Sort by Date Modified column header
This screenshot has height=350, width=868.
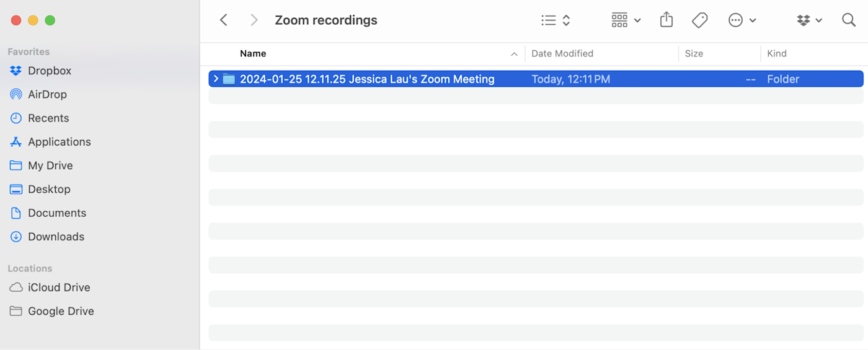point(562,53)
